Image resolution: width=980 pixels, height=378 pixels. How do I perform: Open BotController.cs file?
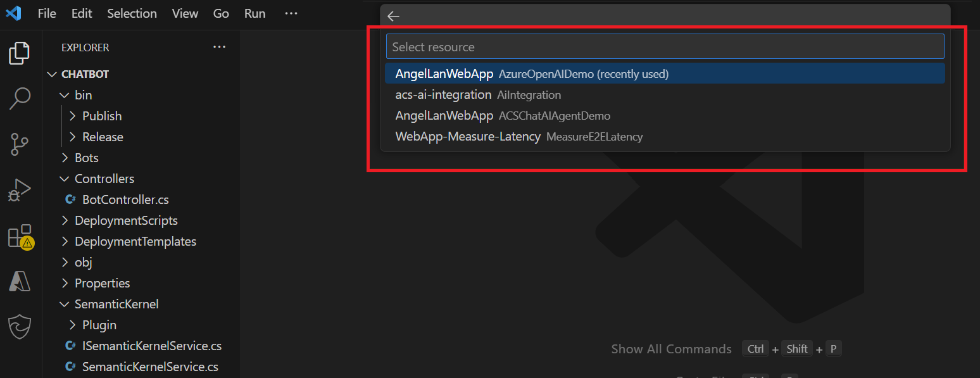(x=125, y=199)
